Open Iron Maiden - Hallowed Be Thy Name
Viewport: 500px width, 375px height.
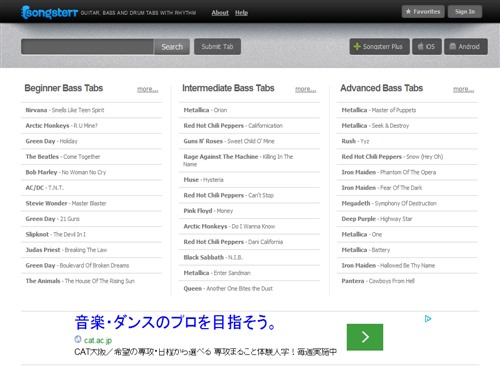pos(388,266)
